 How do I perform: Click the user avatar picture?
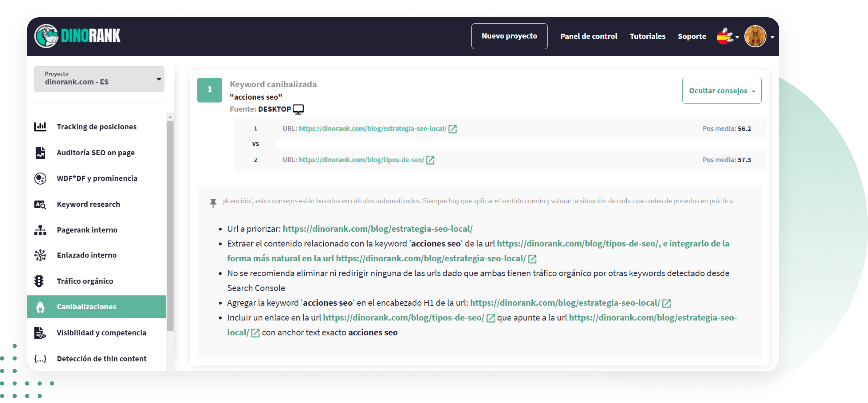(x=755, y=36)
